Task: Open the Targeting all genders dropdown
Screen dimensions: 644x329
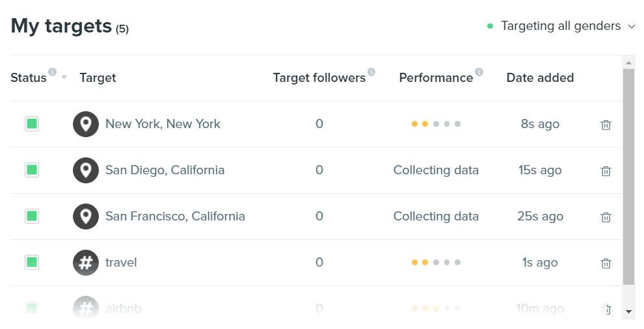Action: point(561,26)
